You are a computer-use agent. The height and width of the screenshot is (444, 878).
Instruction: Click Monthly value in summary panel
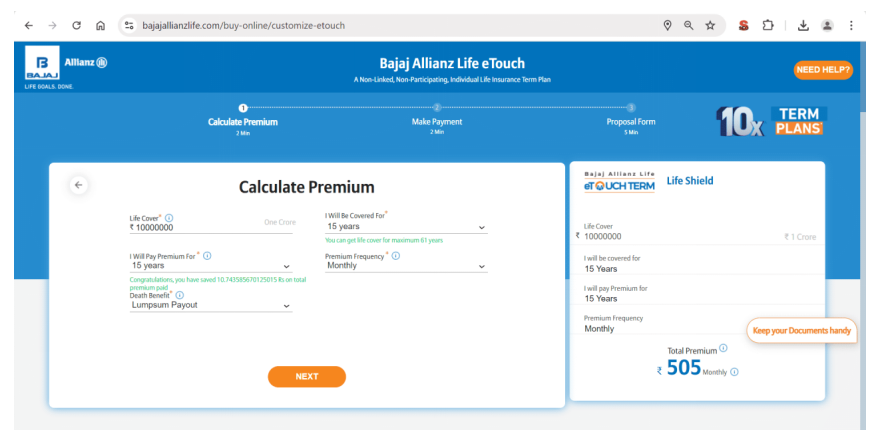[599, 329]
